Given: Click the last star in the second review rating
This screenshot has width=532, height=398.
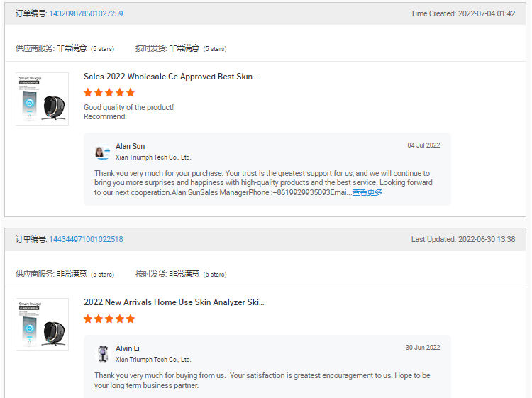Looking at the screenshot, I should click(131, 319).
